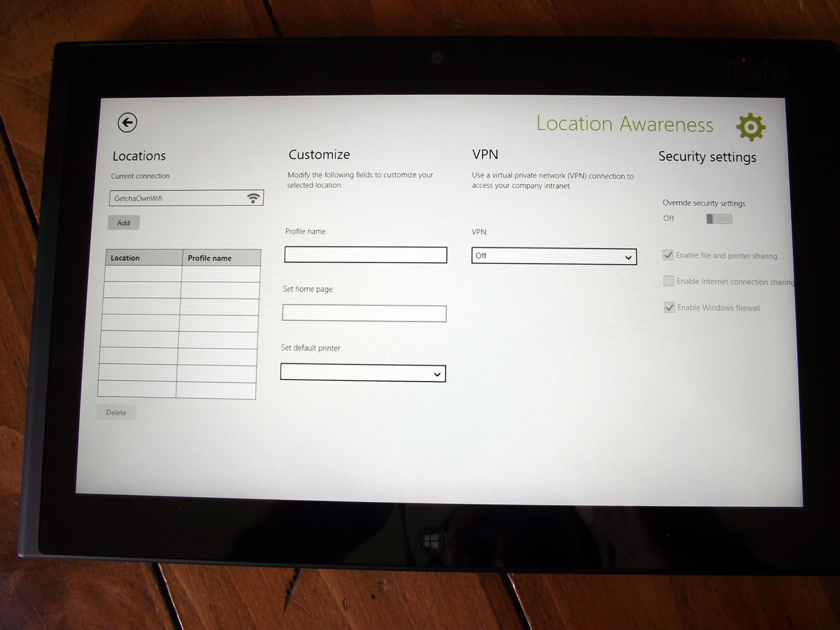Image resolution: width=840 pixels, height=630 pixels.
Task: Click the Wi-Fi signal icon beside GetchaOwnWifi
Action: 253,198
